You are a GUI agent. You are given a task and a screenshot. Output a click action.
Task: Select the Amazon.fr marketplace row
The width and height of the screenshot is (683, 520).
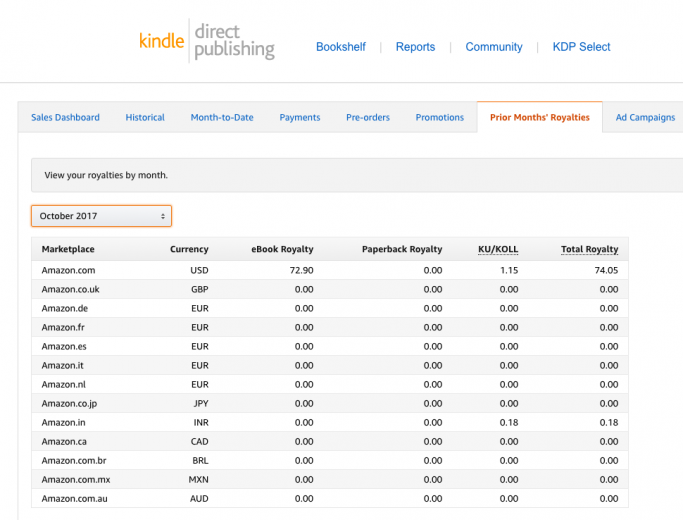(330, 327)
